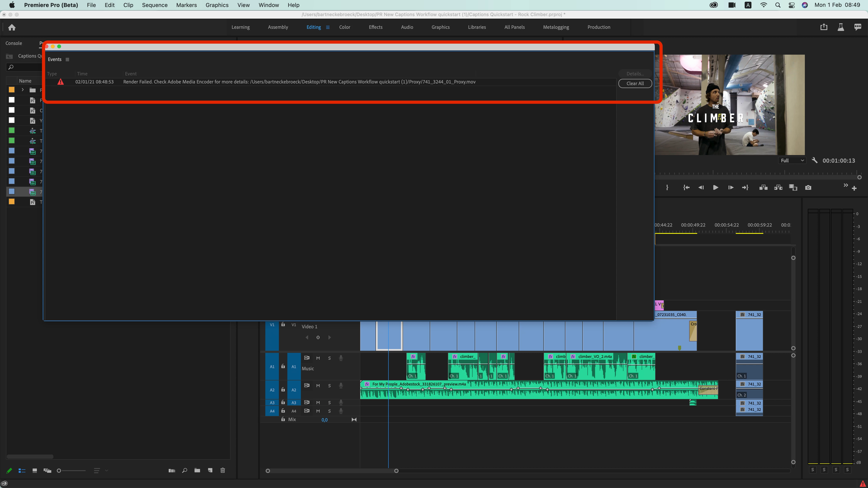Solo the A2 audio track

click(x=329, y=386)
